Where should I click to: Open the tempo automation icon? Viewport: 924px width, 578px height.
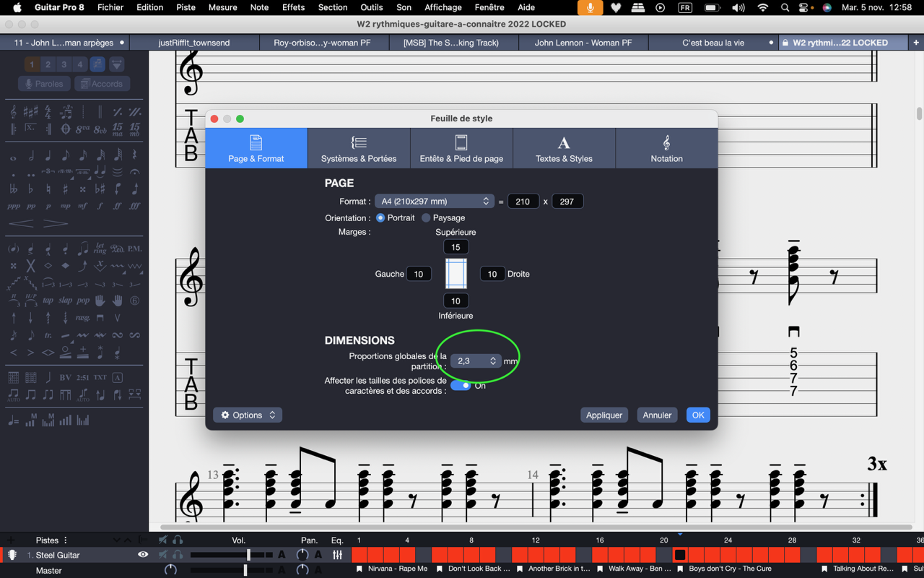(x=13, y=420)
